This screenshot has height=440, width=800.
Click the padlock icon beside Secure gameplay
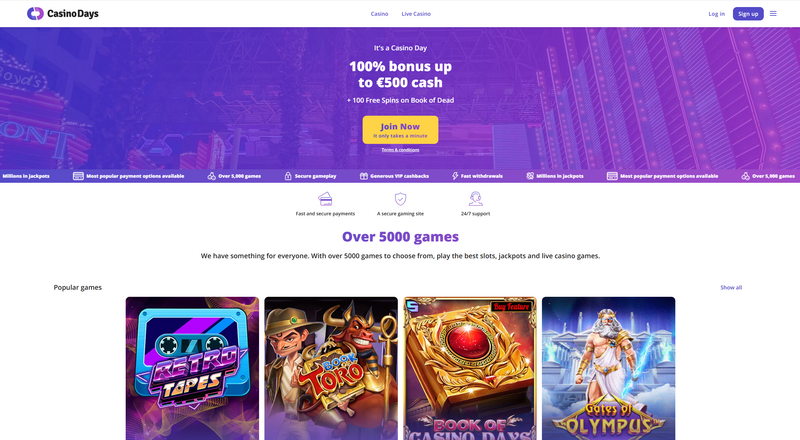pos(288,176)
